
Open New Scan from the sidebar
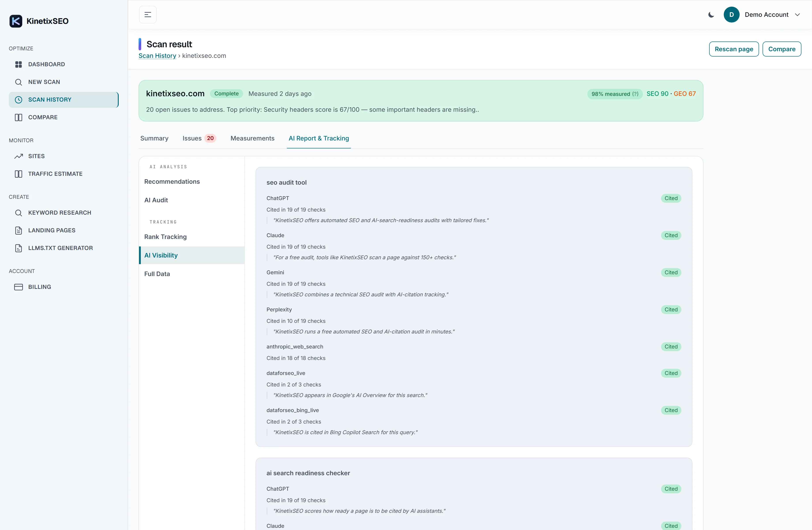pos(64,82)
